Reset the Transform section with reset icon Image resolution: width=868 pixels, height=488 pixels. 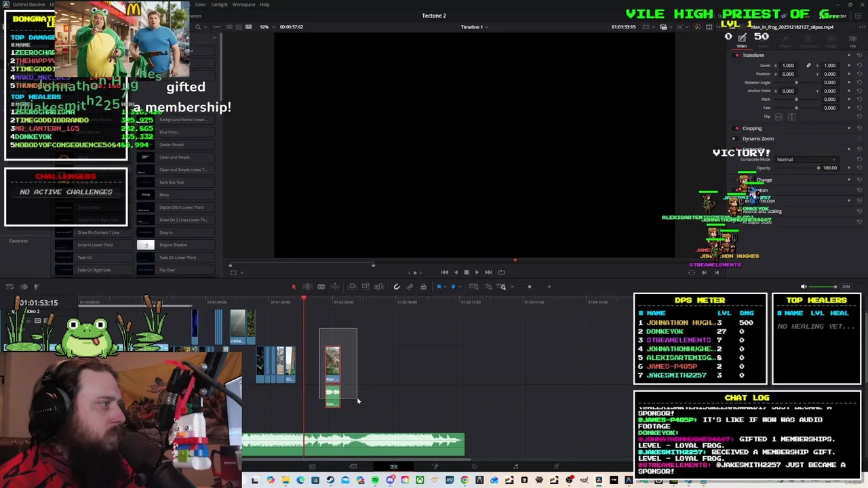(x=860, y=56)
